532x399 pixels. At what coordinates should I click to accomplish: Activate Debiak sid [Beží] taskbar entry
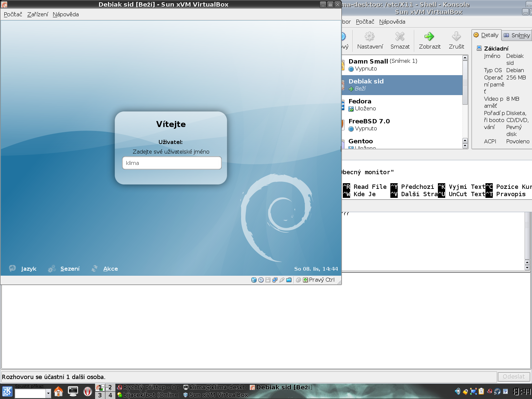pos(281,387)
